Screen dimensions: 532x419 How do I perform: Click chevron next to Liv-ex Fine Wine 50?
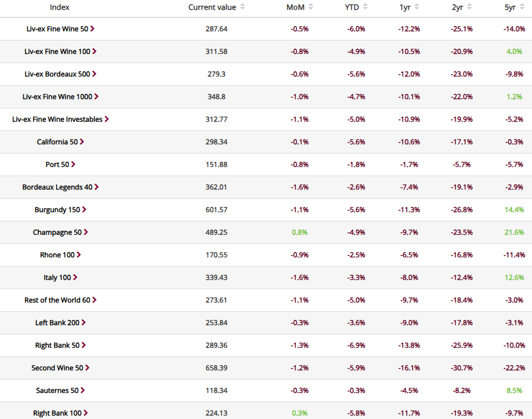point(92,29)
